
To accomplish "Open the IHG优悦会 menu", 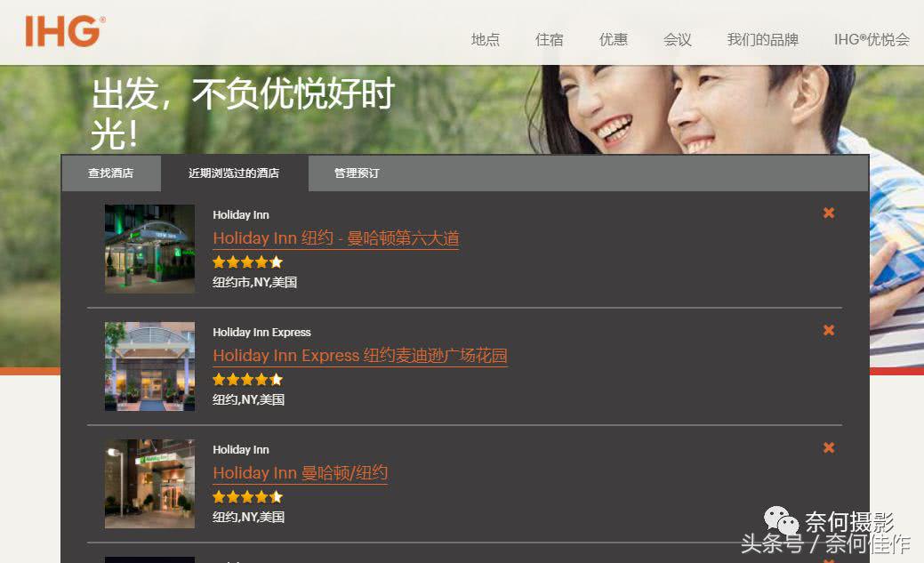I will pyautogui.click(x=872, y=39).
